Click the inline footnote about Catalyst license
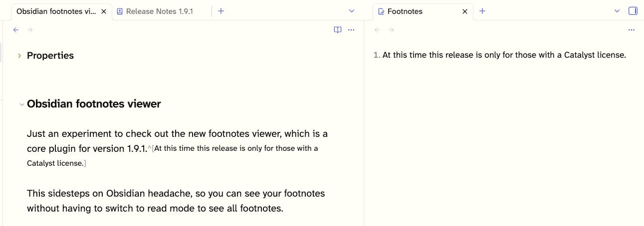 [172, 156]
